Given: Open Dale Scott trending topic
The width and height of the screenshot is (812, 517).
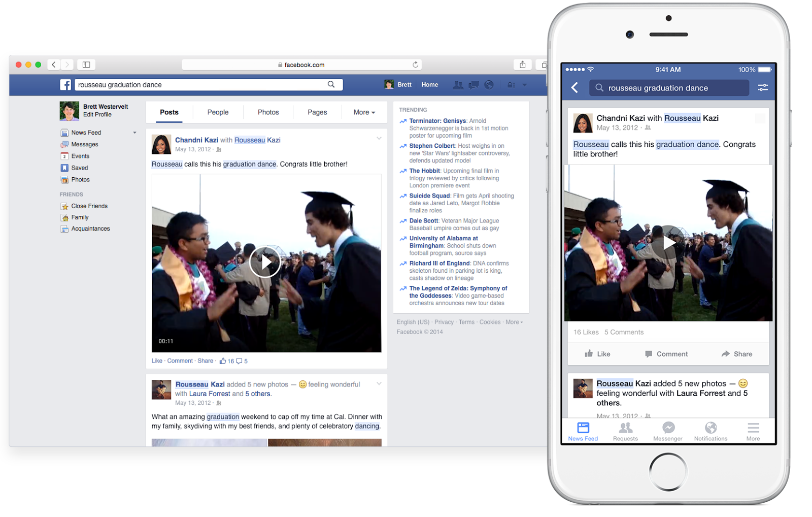Looking at the screenshot, I should pyautogui.click(x=424, y=221).
